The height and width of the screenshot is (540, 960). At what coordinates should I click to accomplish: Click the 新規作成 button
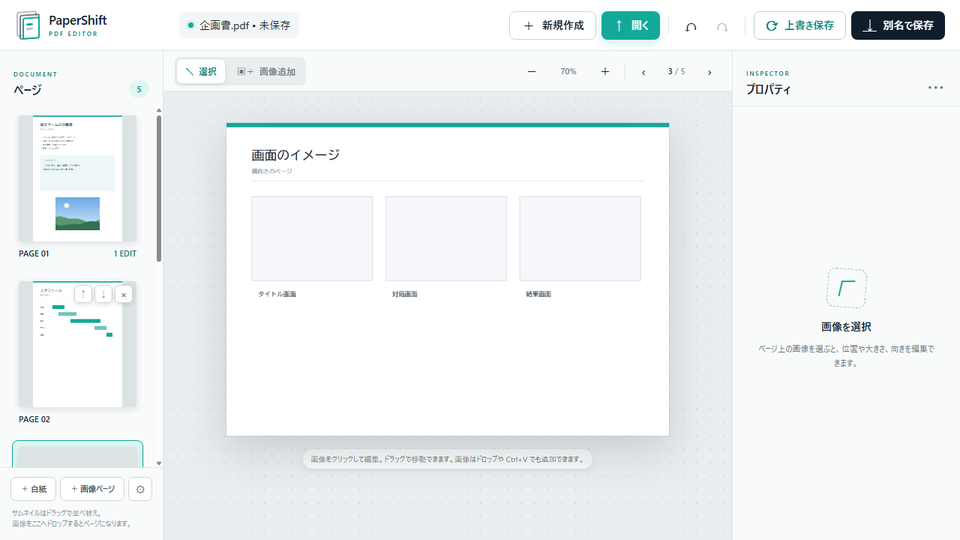[x=552, y=26]
